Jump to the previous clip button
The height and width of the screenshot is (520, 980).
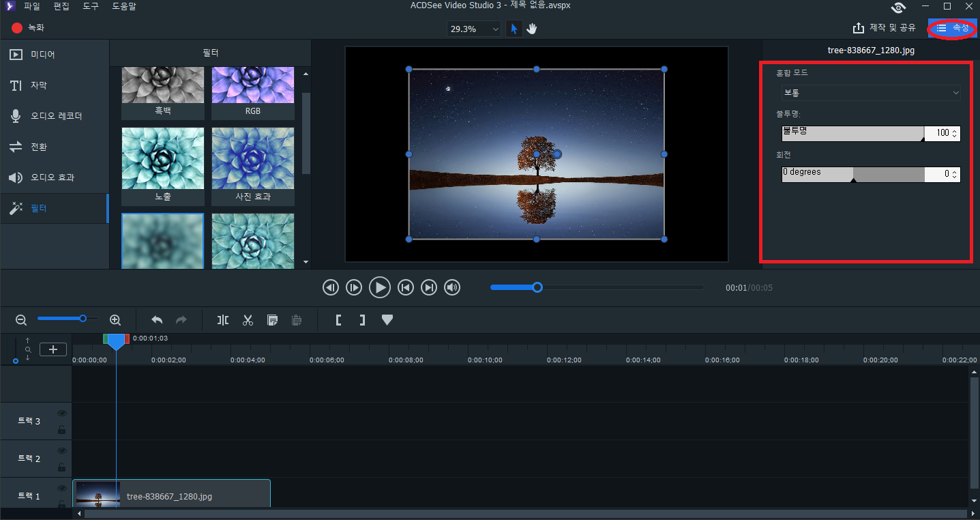pyautogui.click(x=406, y=287)
